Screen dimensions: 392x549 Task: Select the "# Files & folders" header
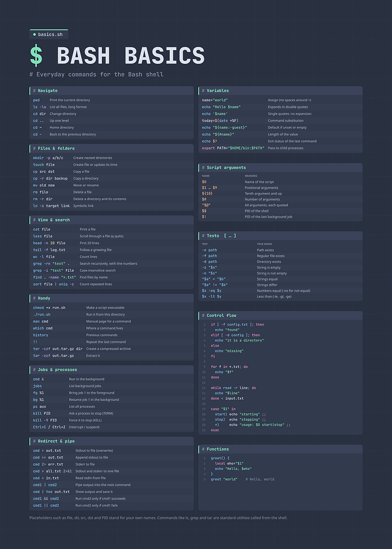tap(111, 149)
